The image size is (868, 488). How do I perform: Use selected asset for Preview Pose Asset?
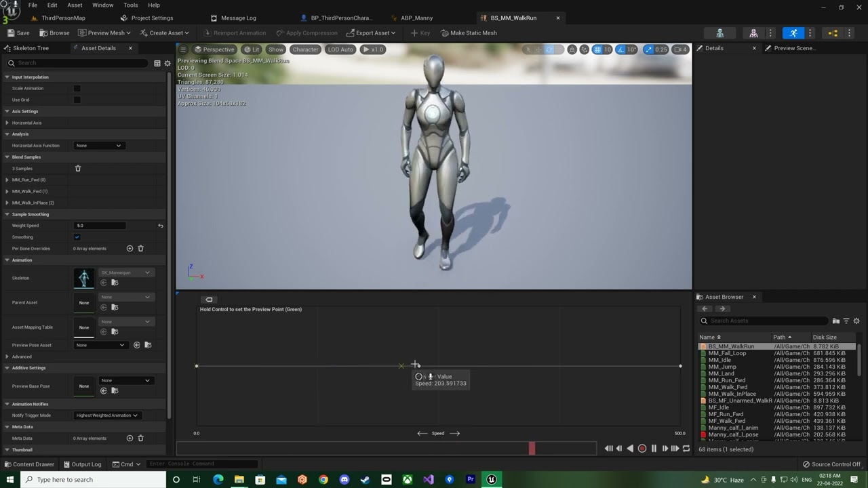136,345
